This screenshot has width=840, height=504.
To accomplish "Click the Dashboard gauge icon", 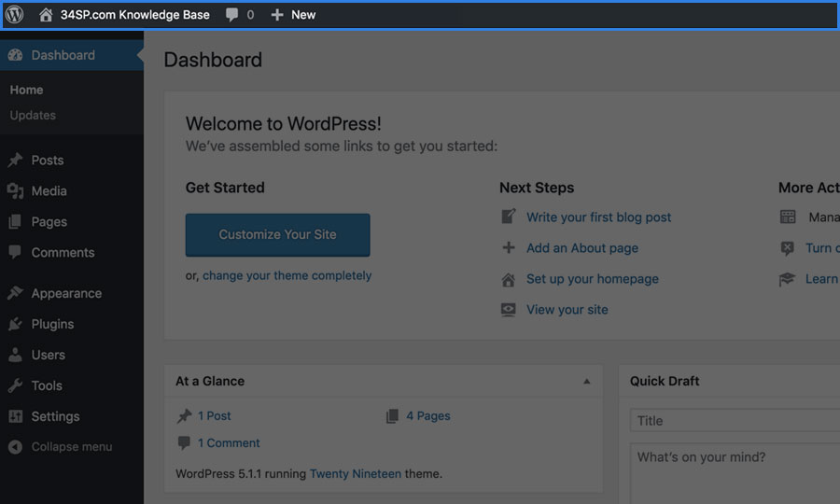I will [16, 55].
